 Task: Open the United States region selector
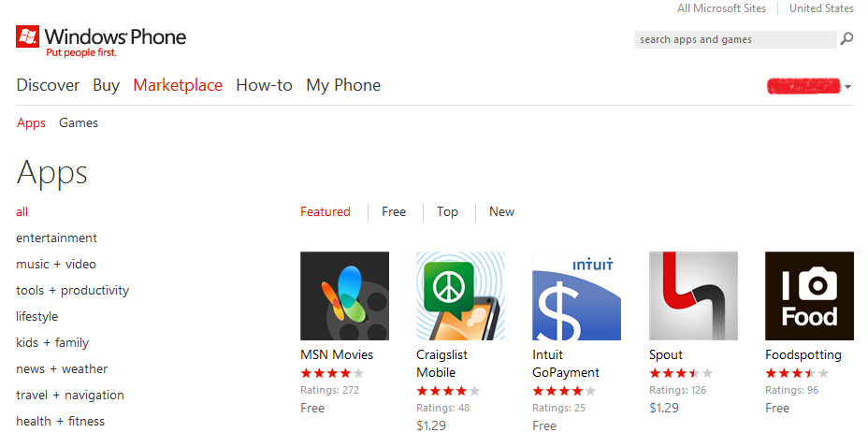point(821,8)
